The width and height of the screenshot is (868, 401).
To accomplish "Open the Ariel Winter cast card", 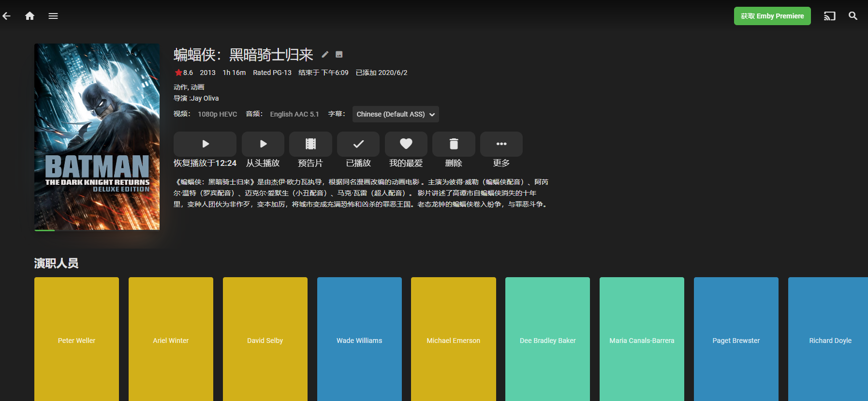I will 171,339.
